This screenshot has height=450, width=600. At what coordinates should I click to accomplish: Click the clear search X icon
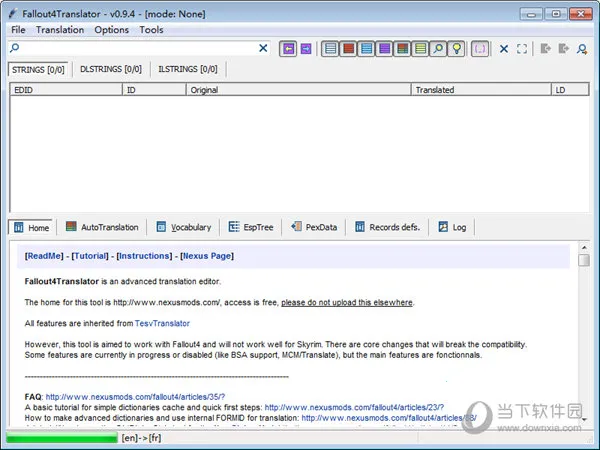click(264, 48)
